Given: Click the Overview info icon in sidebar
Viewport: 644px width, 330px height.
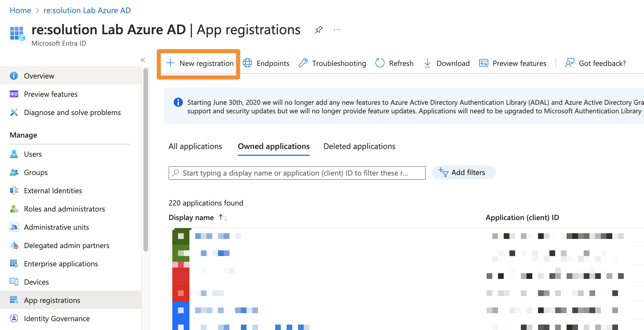Looking at the screenshot, I should coord(14,76).
